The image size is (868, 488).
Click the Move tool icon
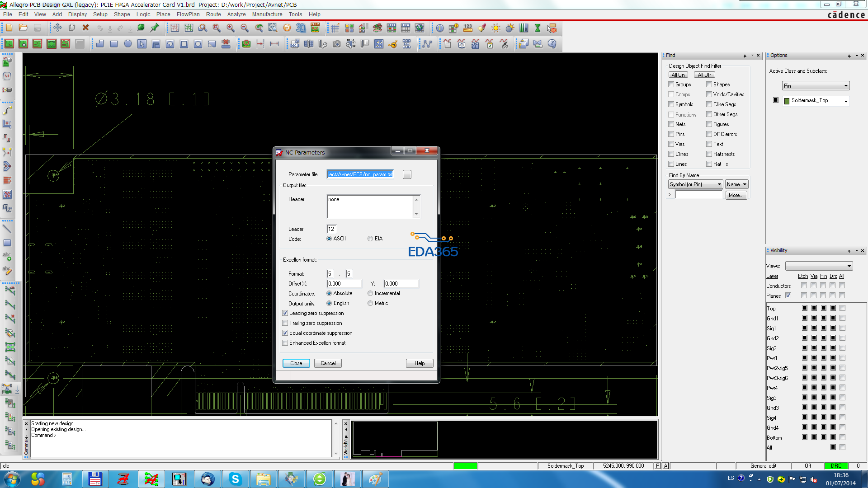57,28
